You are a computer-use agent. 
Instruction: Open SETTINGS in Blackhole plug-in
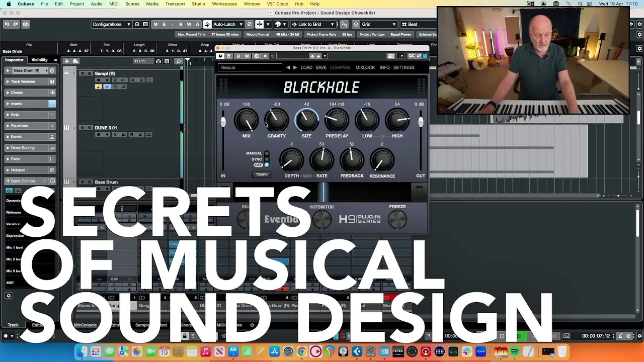pyautogui.click(x=404, y=67)
